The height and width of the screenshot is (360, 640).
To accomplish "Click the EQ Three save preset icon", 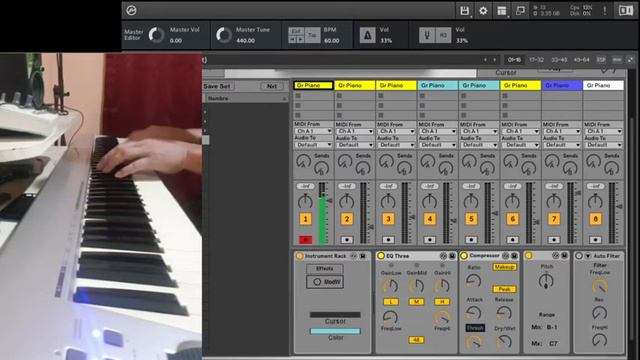I will coord(452,256).
